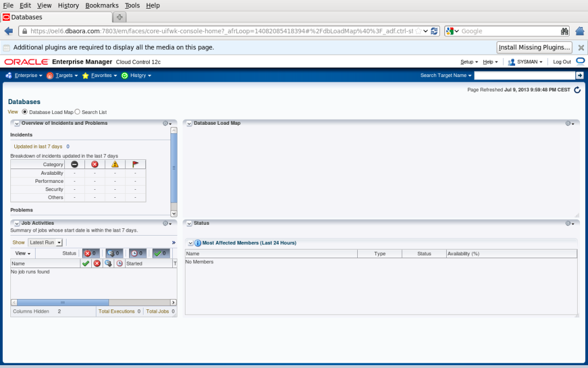This screenshot has height=368, width=588.
Task: Open incidents Updated in last 7 days count
Action: tap(68, 147)
